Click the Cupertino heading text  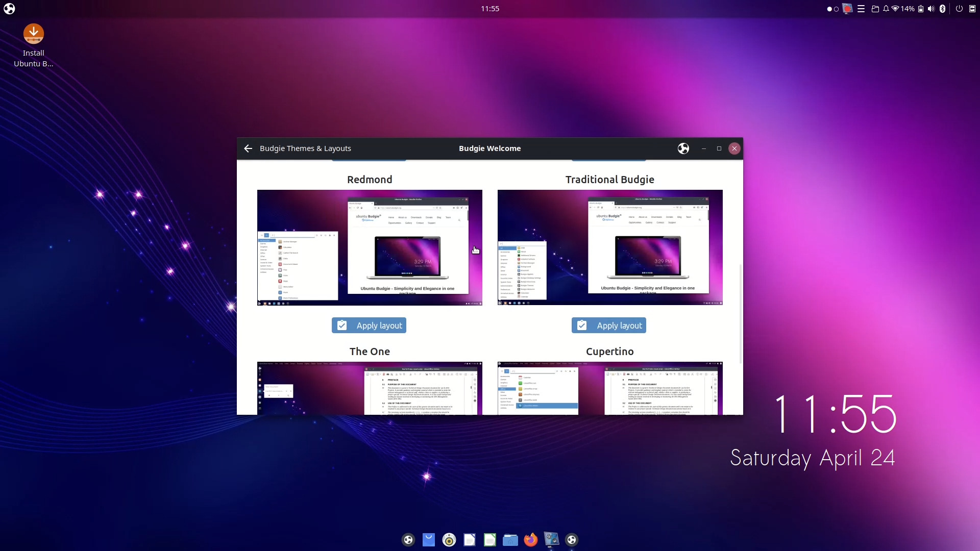click(x=610, y=352)
